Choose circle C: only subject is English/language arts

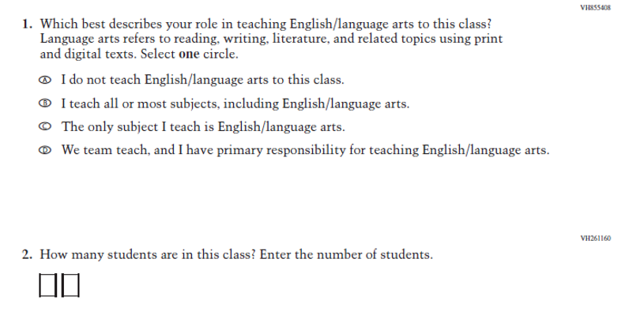click(49, 127)
